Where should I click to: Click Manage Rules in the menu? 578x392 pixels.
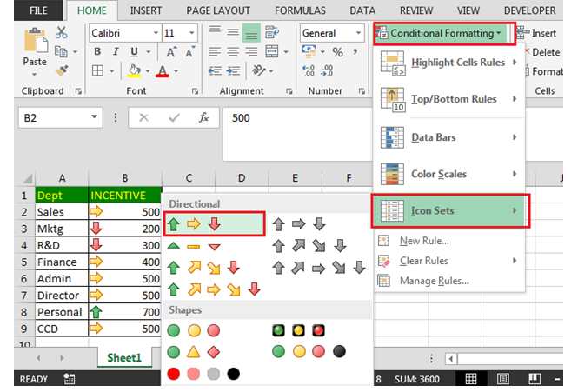coord(433,281)
